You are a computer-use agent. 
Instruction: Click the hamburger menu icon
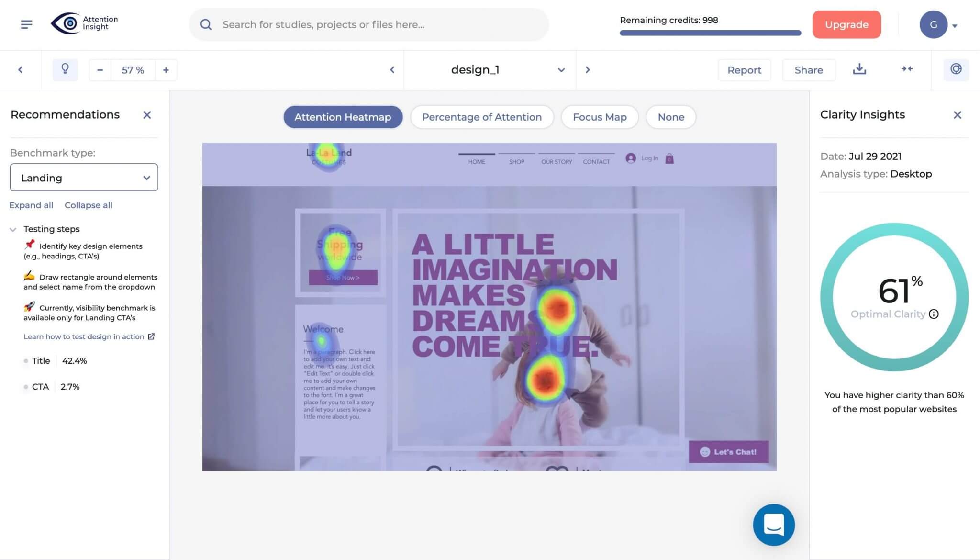coord(26,24)
